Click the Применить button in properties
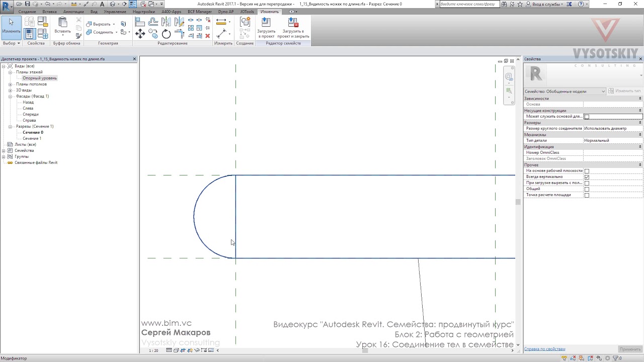644x362 pixels. click(630, 349)
